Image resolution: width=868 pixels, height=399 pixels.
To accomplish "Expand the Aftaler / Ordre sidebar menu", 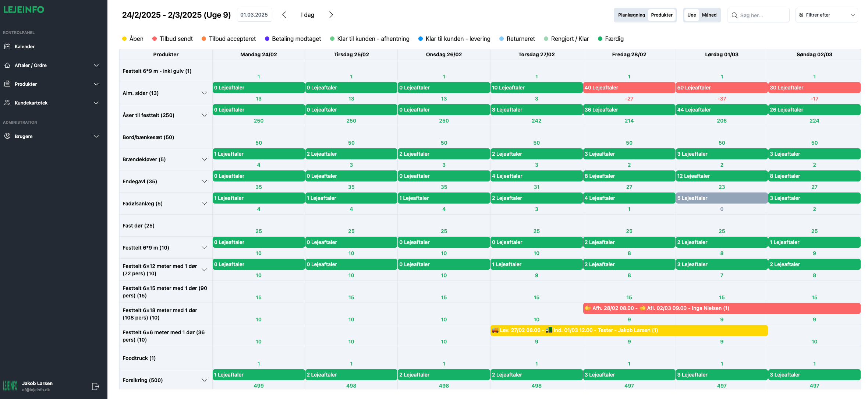I will point(96,65).
